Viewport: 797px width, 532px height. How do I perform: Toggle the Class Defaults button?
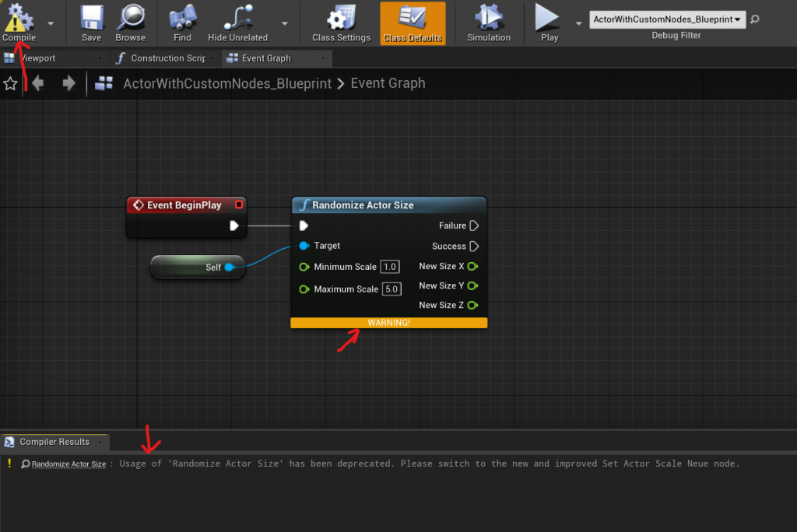(x=413, y=23)
